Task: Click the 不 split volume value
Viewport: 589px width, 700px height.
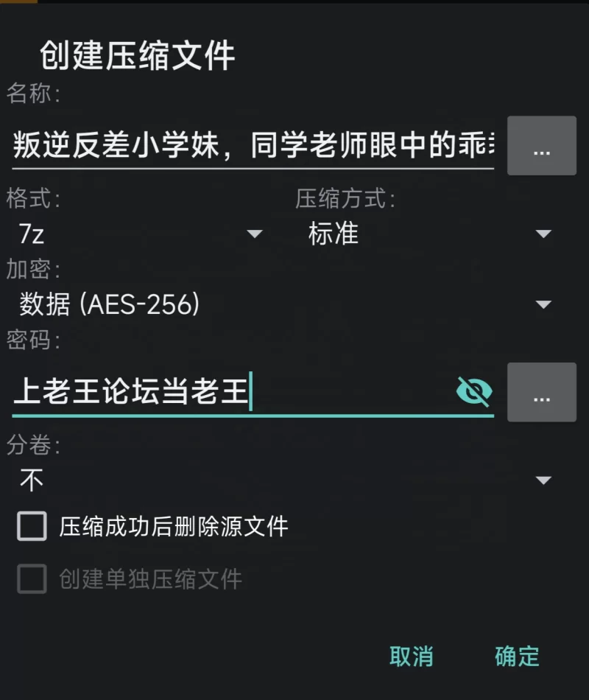Action: click(x=32, y=480)
